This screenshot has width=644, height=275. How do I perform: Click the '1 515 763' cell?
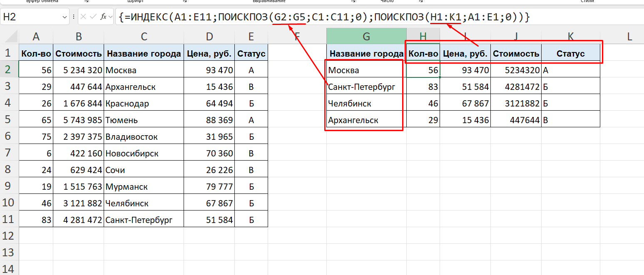coord(79,186)
